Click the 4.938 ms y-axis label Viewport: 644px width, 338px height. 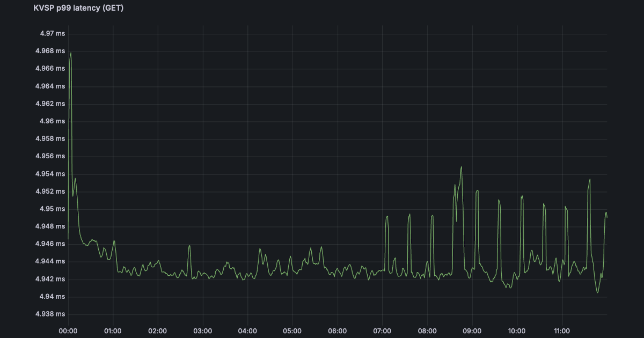(x=50, y=314)
